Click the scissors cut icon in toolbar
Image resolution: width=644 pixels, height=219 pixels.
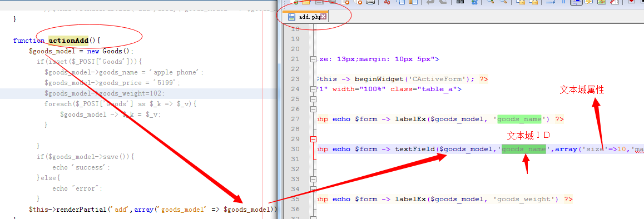387,2
